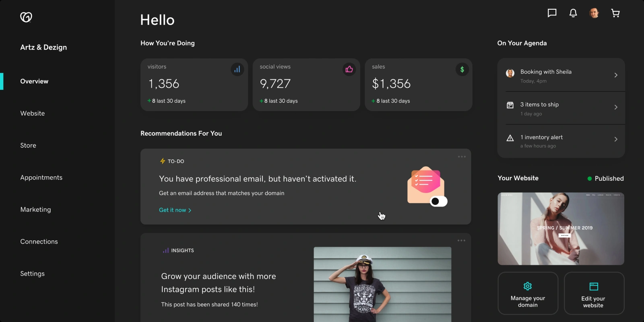The height and width of the screenshot is (322, 644).
Task: Click the Get it now link
Action: [x=175, y=210]
